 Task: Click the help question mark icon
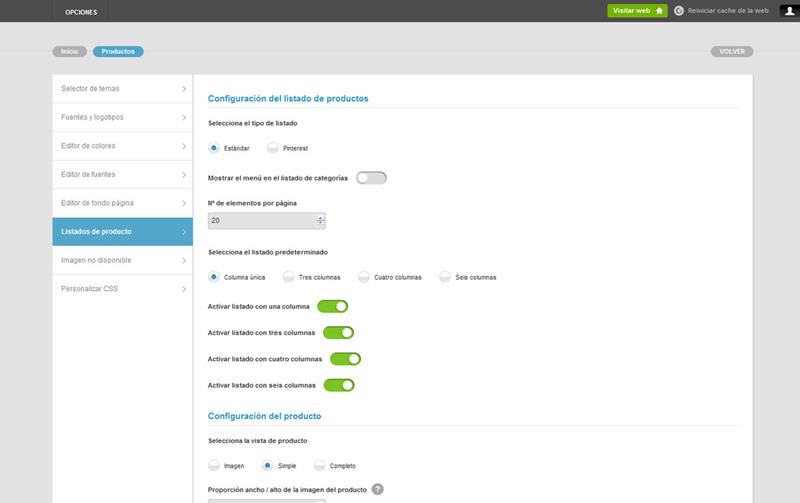[377, 489]
